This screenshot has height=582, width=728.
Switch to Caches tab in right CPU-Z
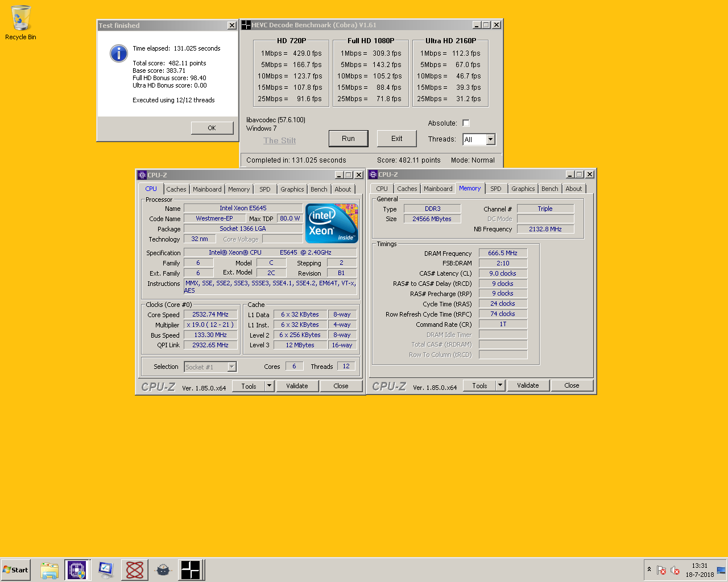pos(407,189)
